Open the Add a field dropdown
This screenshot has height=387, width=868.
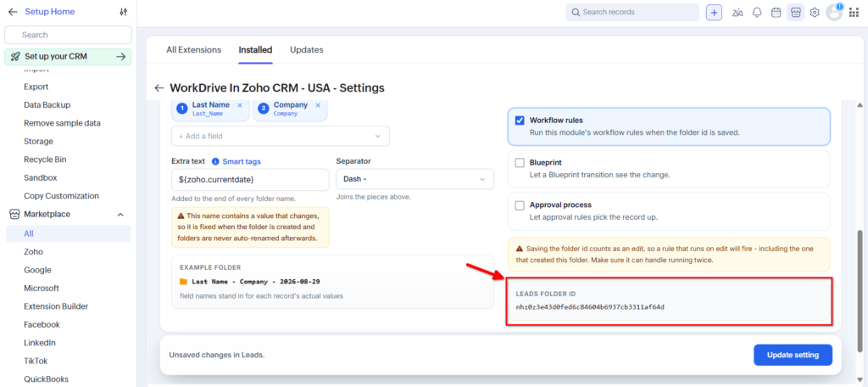click(x=280, y=136)
